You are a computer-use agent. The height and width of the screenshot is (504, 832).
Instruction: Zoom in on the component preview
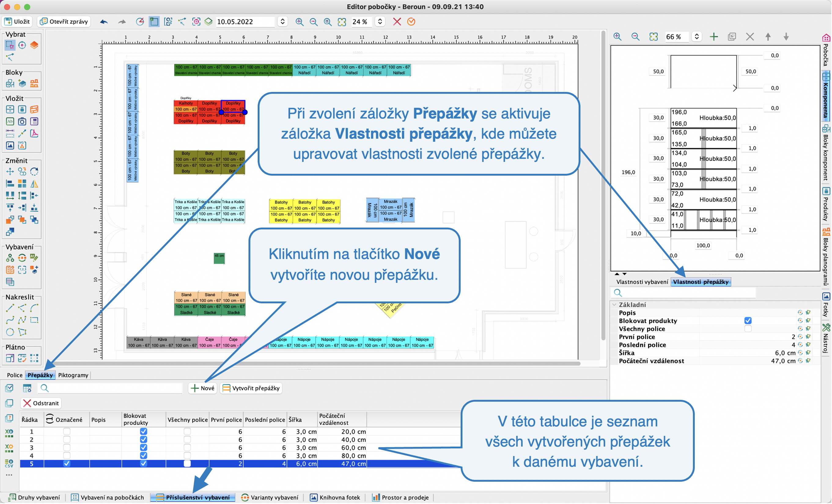tap(618, 36)
